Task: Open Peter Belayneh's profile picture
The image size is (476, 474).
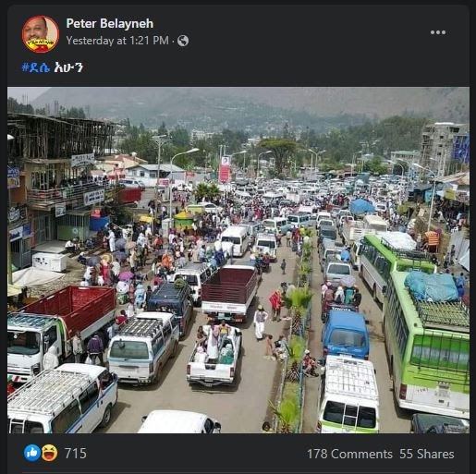Action: click(41, 34)
